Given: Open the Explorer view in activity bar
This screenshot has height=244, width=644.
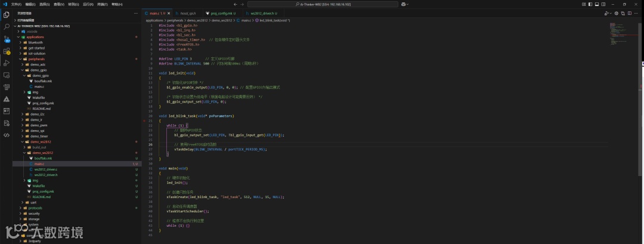Looking at the screenshot, I should pyautogui.click(x=6, y=15).
